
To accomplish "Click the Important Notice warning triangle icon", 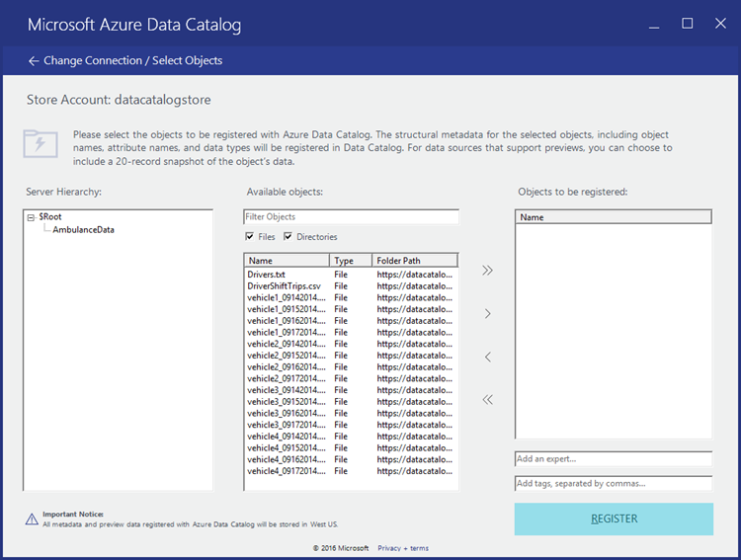I will pos(32,520).
